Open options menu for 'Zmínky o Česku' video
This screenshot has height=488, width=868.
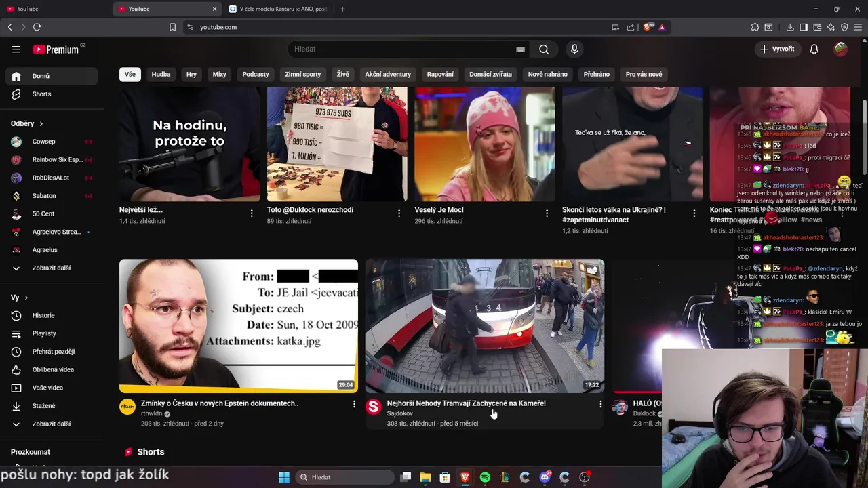coord(354,404)
